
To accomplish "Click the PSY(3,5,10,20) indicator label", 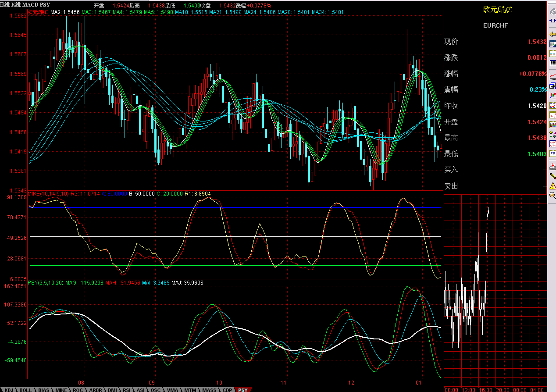I will point(46,283).
